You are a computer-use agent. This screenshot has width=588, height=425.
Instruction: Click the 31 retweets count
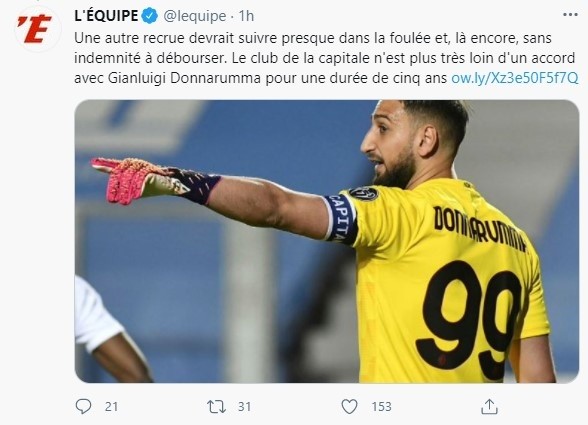coord(244,407)
